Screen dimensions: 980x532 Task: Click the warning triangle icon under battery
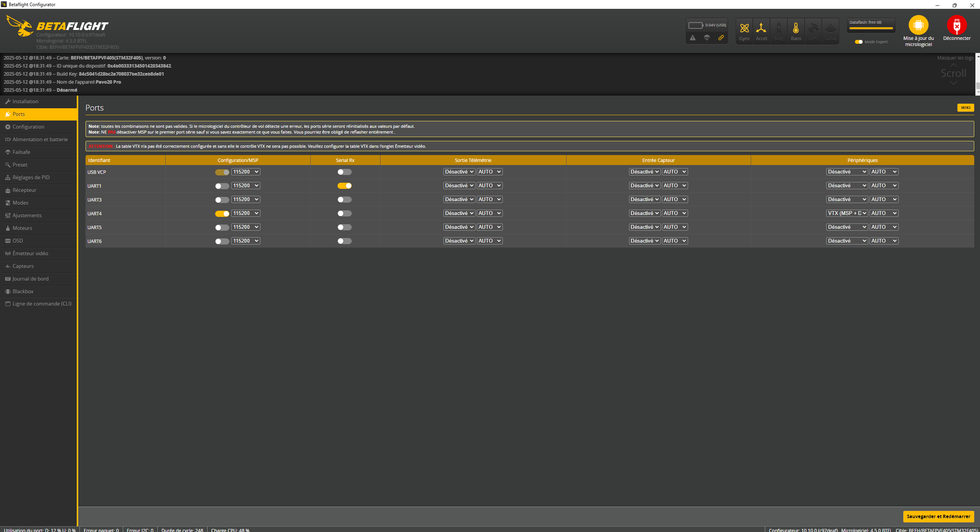(x=693, y=38)
